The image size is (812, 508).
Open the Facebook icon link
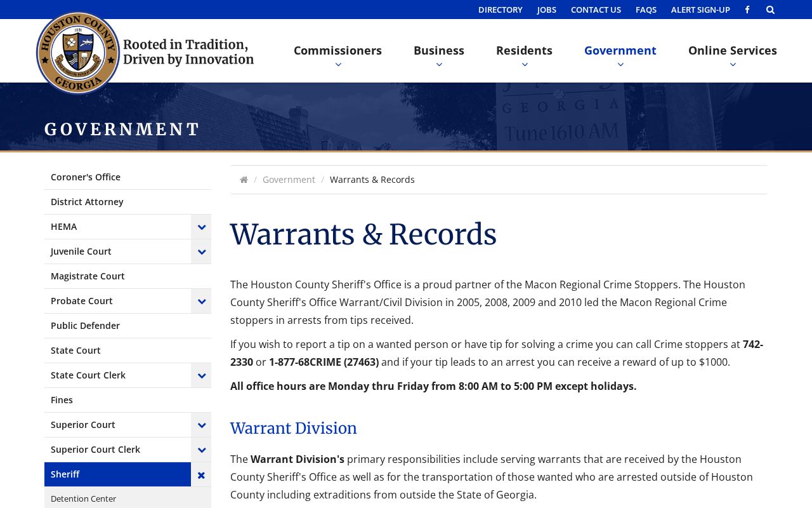click(x=747, y=10)
